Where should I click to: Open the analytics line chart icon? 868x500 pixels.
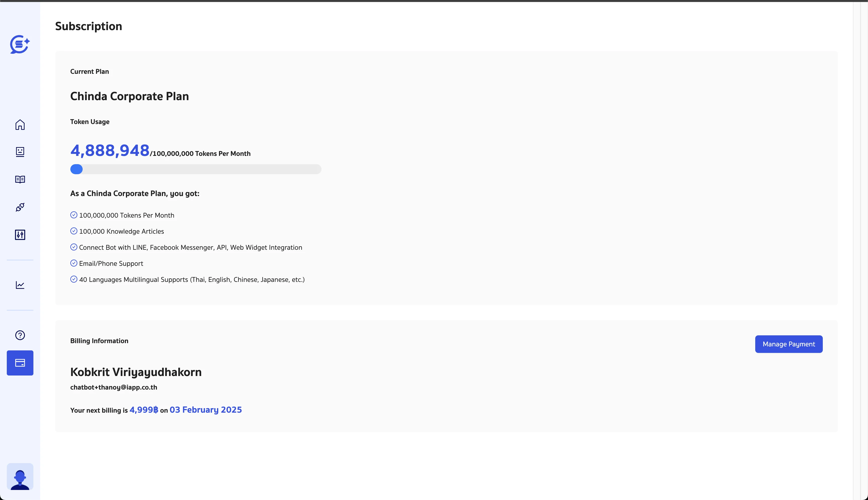(x=20, y=285)
